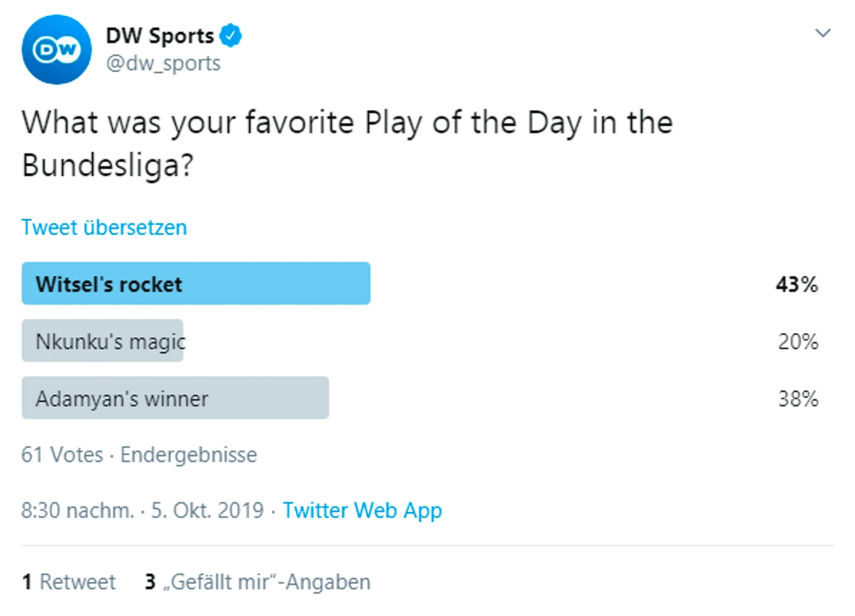Click the DW Sports profile avatar

[56, 50]
